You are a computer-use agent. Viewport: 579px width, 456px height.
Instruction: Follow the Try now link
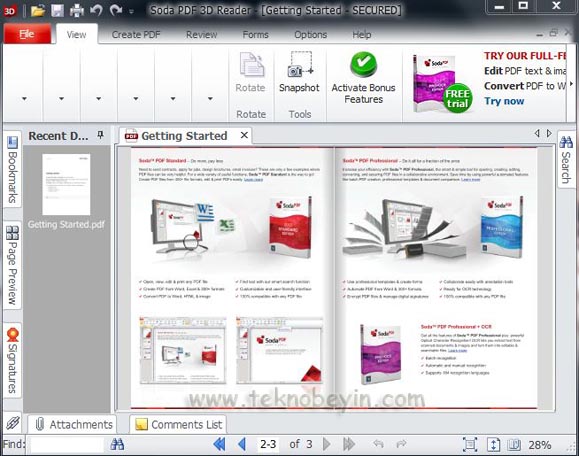click(504, 101)
